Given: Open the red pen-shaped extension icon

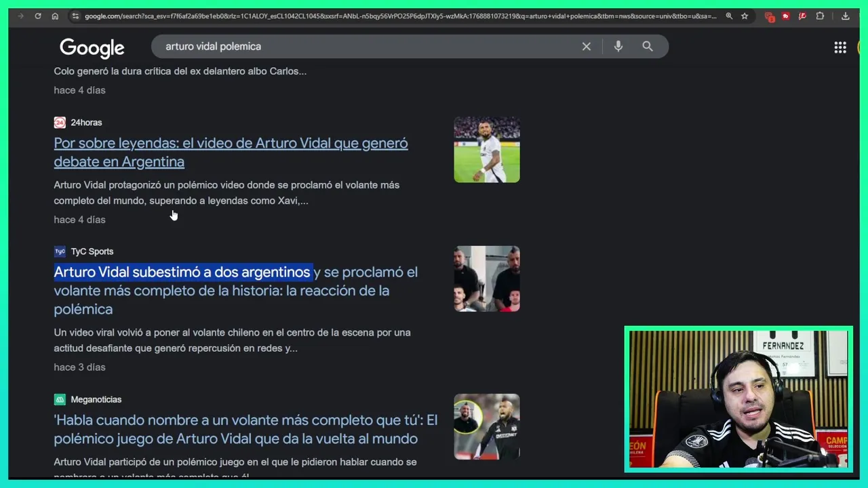Looking at the screenshot, I should (x=802, y=16).
